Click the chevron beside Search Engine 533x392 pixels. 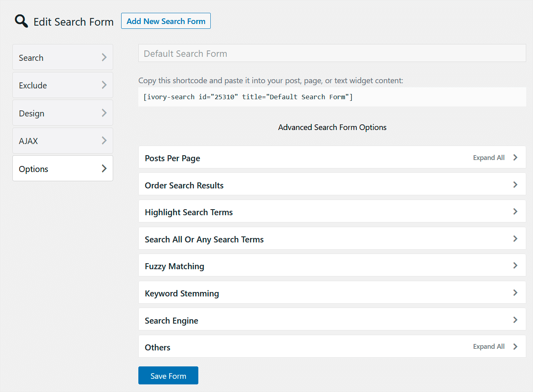[515, 320]
